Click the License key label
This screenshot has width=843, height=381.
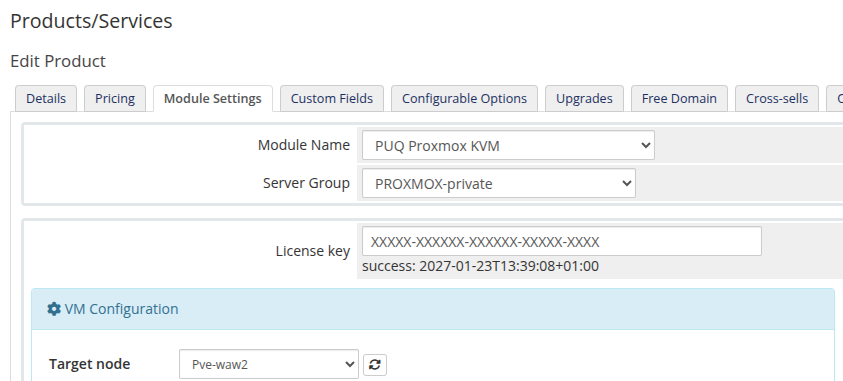pyautogui.click(x=313, y=251)
